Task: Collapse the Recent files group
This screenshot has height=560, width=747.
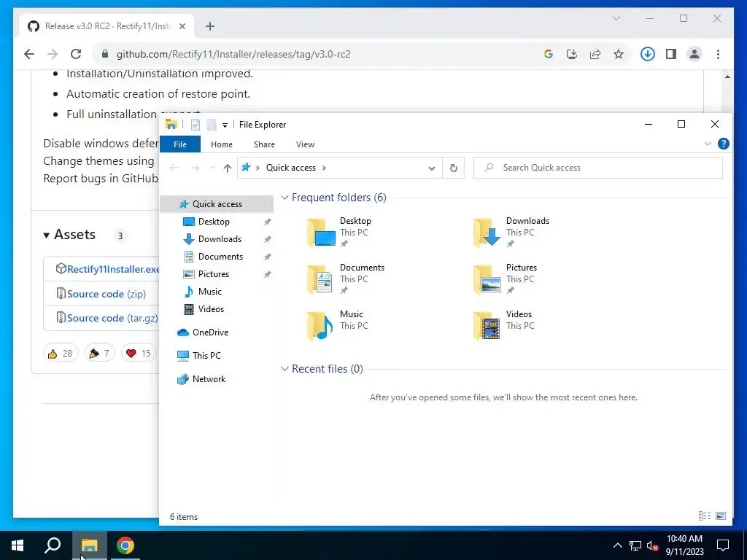Action: click(285, 368)
